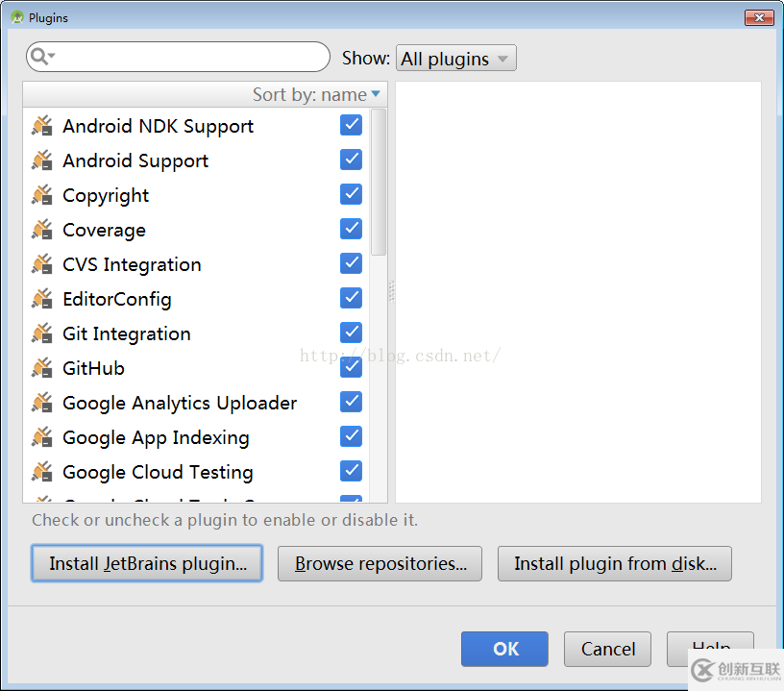Click the plugin icon next to GitHub
The width and height of the screenshot is (784, 691).
[x=42, y=368]
